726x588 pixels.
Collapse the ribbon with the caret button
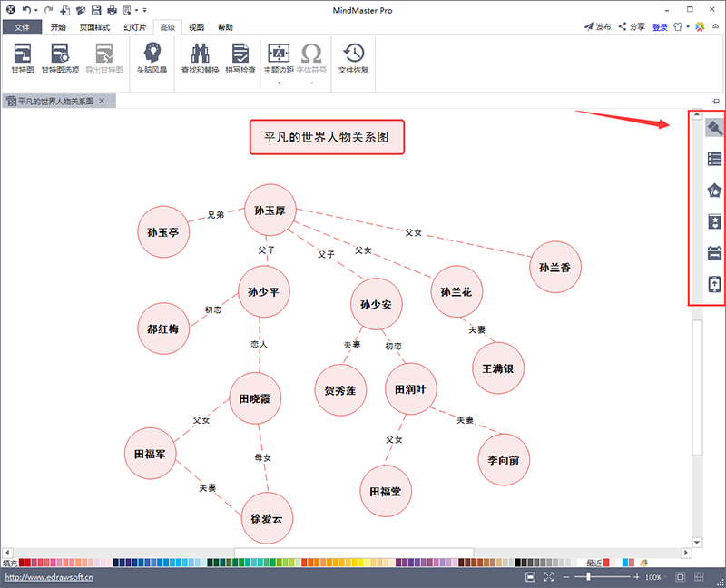click(715, 27)
